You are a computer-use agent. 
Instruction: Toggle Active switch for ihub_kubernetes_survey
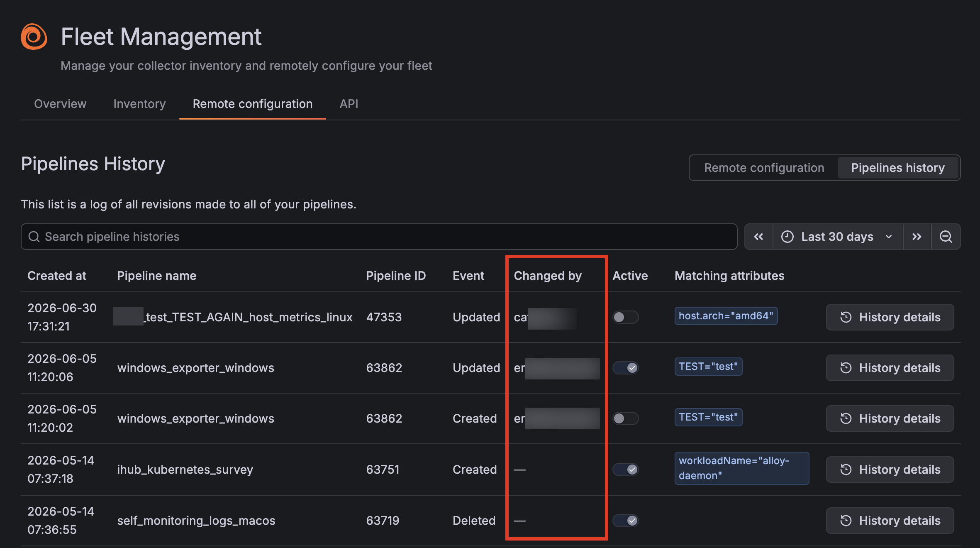point(625,470)
